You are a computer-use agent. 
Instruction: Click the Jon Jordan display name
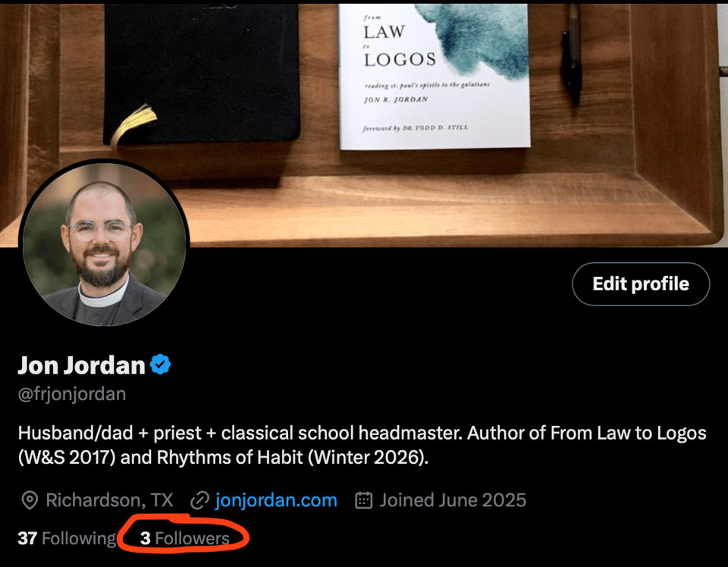[81, 365]
